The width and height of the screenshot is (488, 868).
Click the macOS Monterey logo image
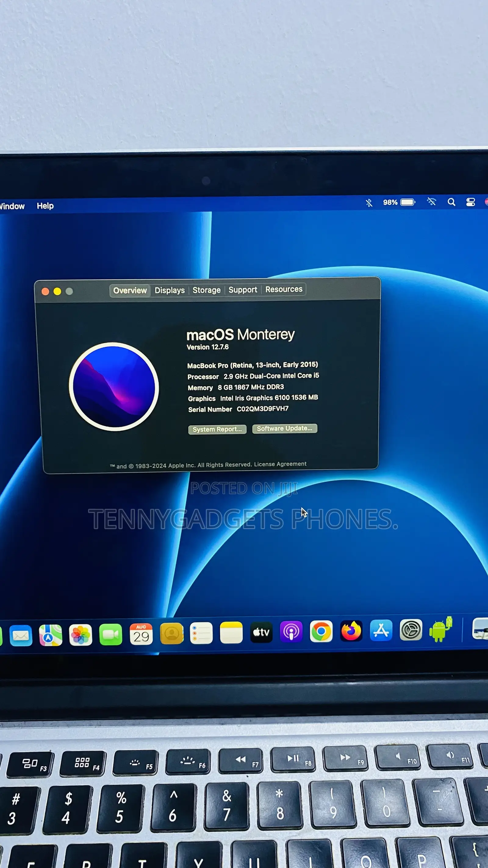[114, 387]
